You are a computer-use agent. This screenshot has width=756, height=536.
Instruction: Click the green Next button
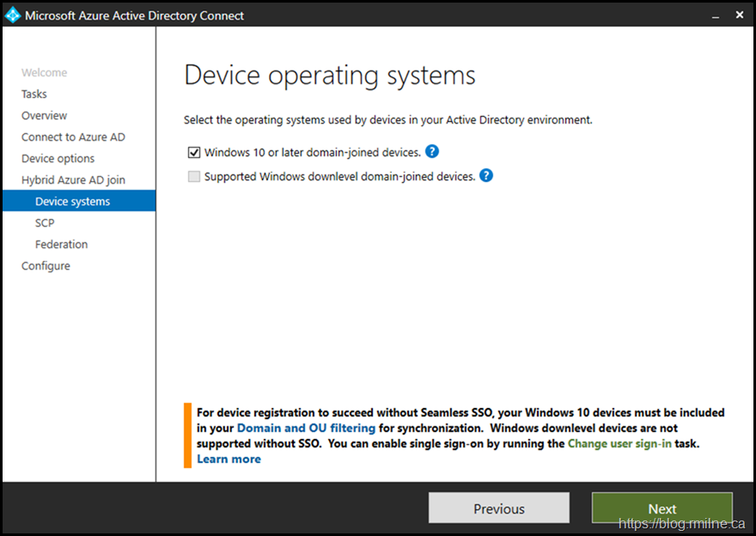pyautogui.click(x=661, y=509)
